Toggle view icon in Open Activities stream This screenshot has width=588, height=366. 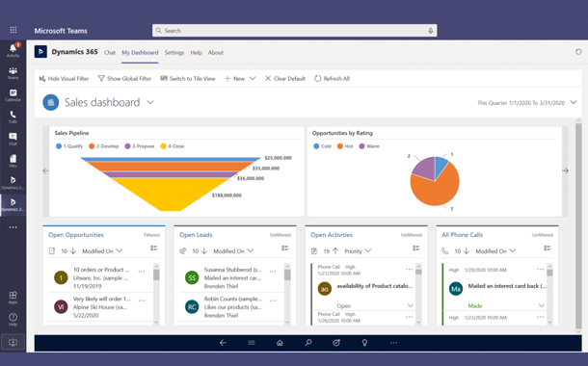pos(416,248)
